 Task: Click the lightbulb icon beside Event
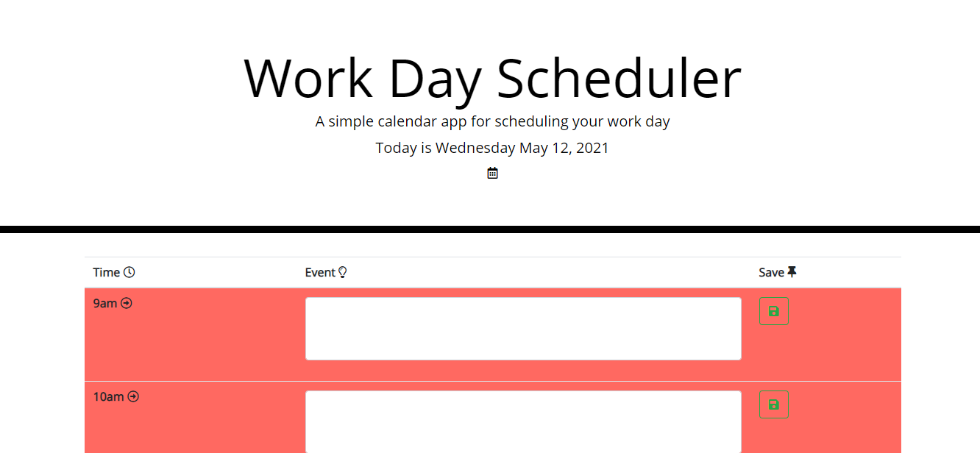[342, 272]
